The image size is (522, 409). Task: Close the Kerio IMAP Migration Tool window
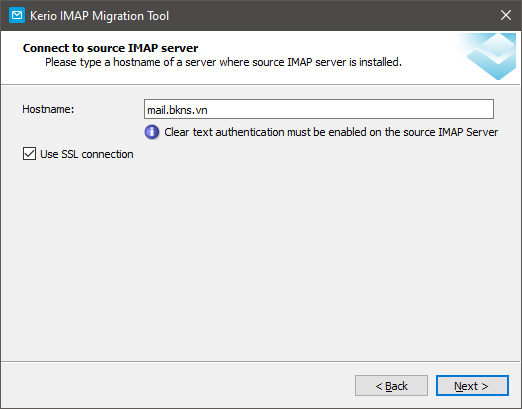tap(506, 15)
